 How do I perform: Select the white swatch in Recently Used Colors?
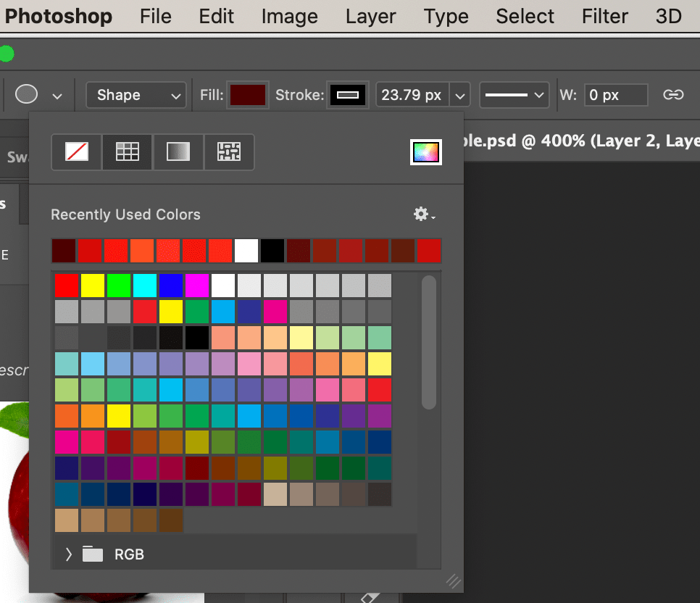point(246,250)
